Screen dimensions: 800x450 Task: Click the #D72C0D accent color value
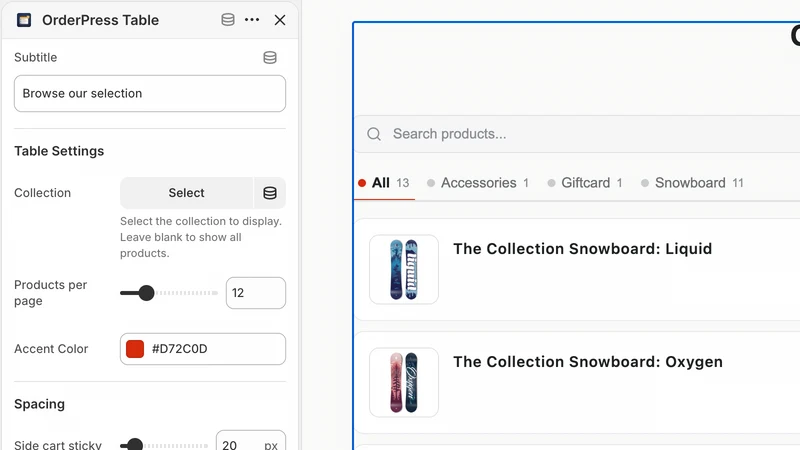180,349
